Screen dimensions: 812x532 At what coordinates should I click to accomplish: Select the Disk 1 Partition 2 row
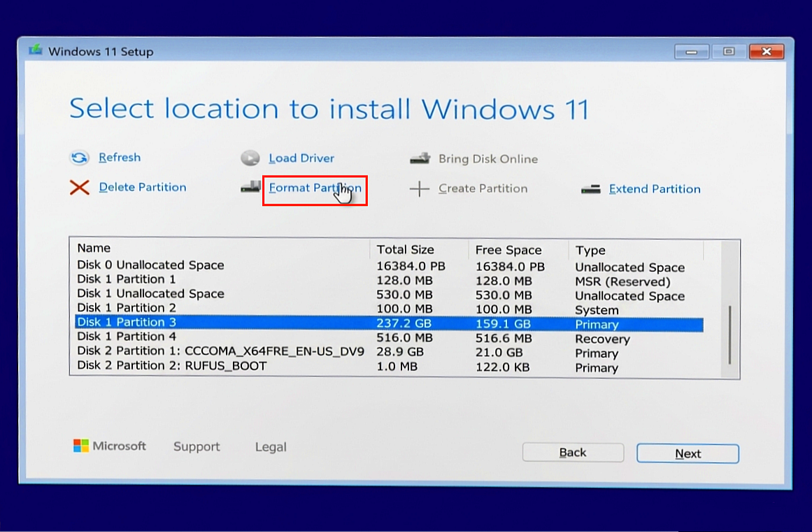(389, 308)
